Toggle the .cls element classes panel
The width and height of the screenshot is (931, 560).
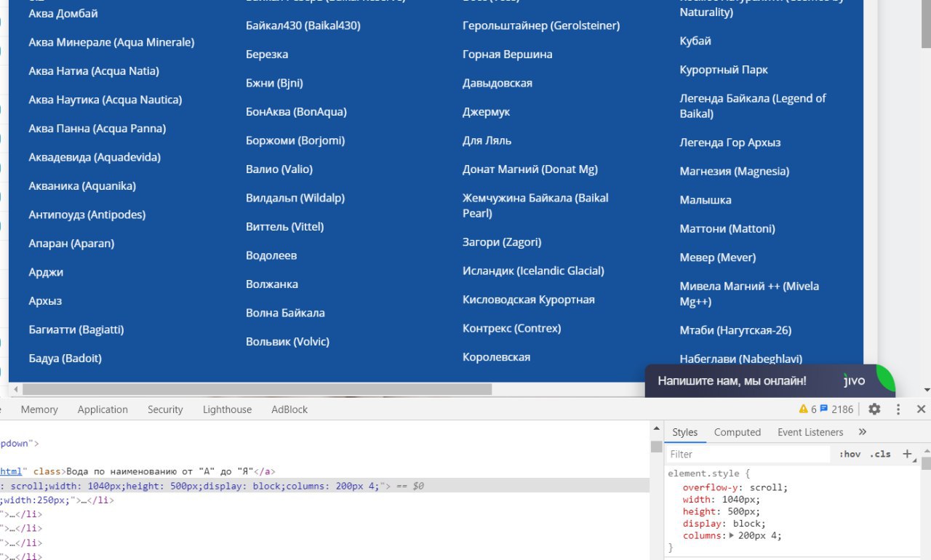click(x=880, y=454)
